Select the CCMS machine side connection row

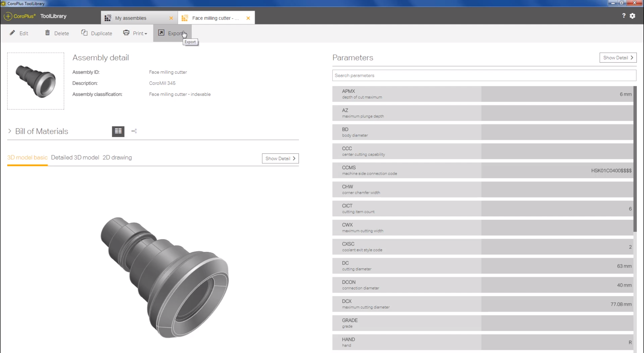[x=482, y=170]
